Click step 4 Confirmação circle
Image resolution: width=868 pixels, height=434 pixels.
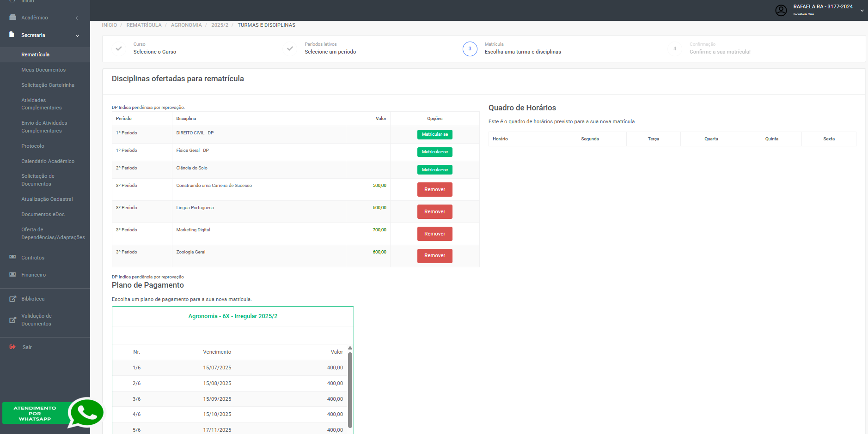[x=675, y=48]
